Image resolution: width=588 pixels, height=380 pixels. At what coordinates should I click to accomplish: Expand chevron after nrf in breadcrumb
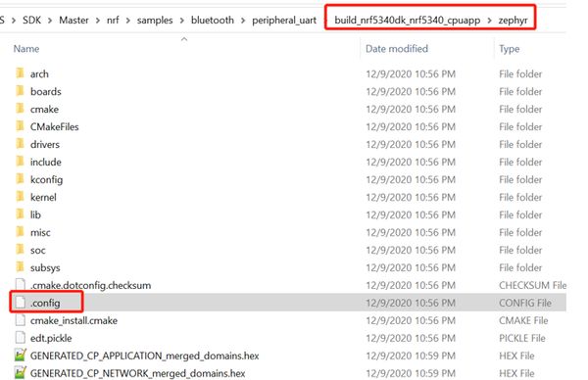click(x=127, y=21)
